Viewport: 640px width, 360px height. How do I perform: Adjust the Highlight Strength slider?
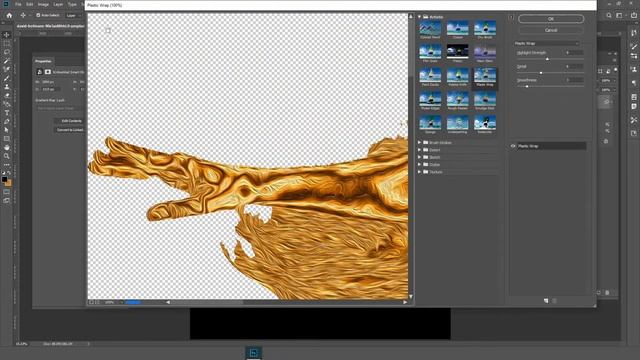click(x=547, y=59)
